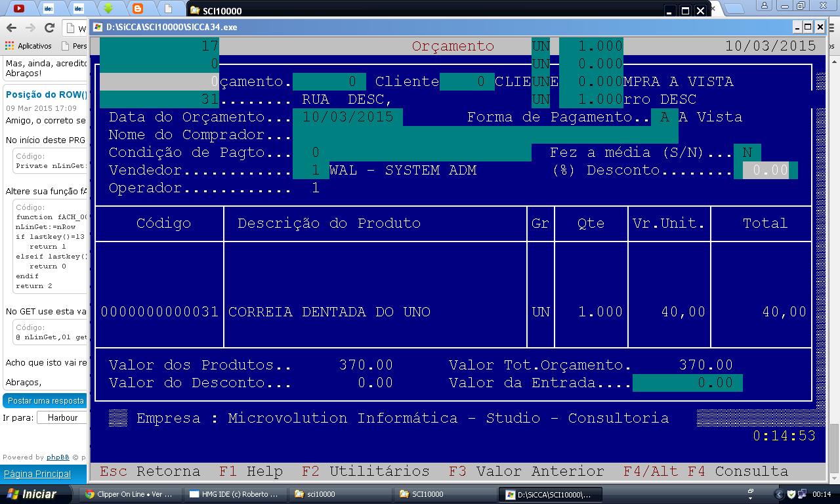Click F2 Utilitários in the bottom bar
Viewport: 840px width, 504px height.
click(366, 471)
